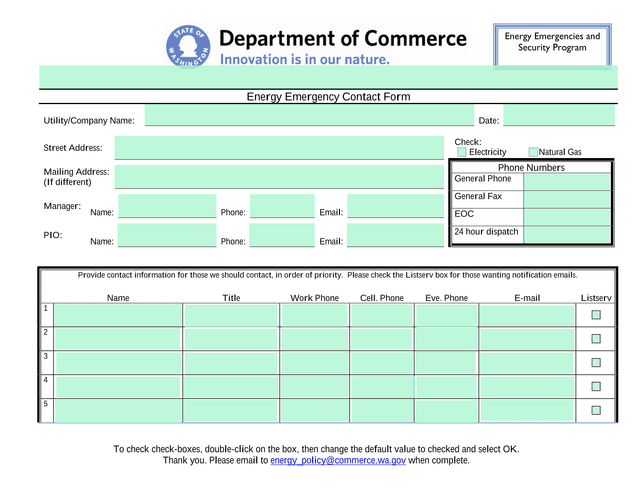Click the E-mail field in row 1
The image size is (640, 495).
click(527, 315)
